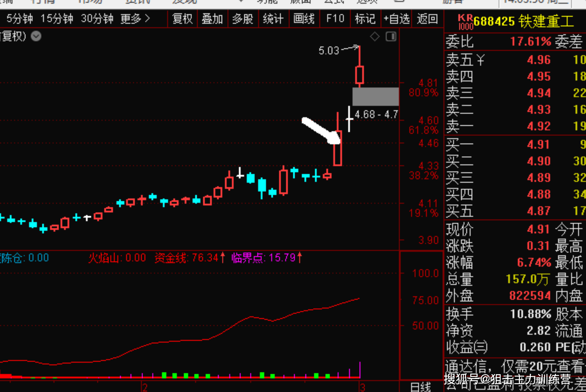The image size is (586, 392).
Task: Click the 买五 price 4.87
Action: pyautogui.click(x=539, y=211)
